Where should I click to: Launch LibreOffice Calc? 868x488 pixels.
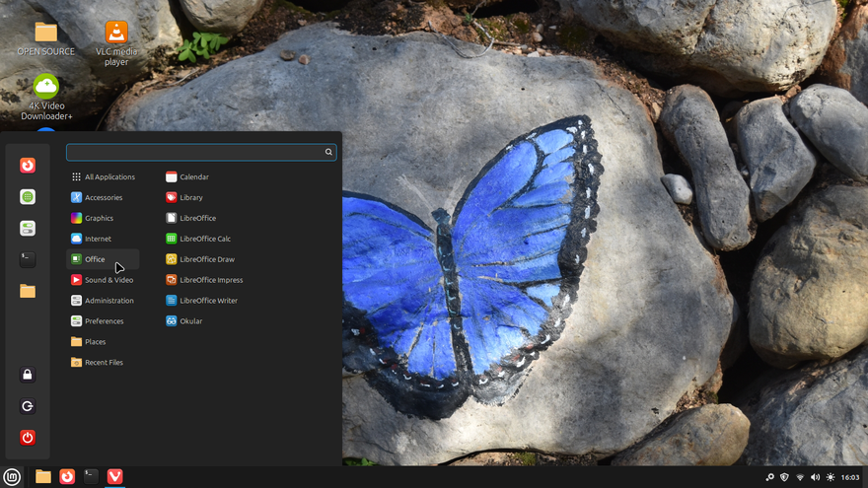click(x=204, y=239)
